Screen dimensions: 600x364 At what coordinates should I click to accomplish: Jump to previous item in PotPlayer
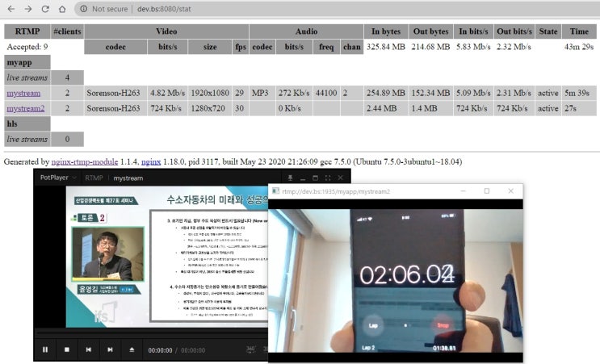coord(88,349)
